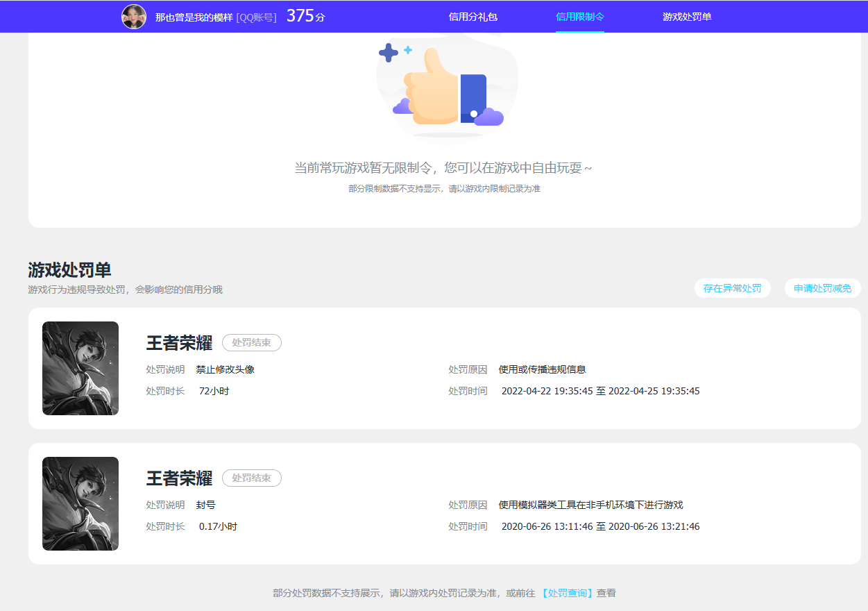This screenshot has width=868, height=611.
Task: Select the 信用限制令 tab
Action: coord(580,17)
